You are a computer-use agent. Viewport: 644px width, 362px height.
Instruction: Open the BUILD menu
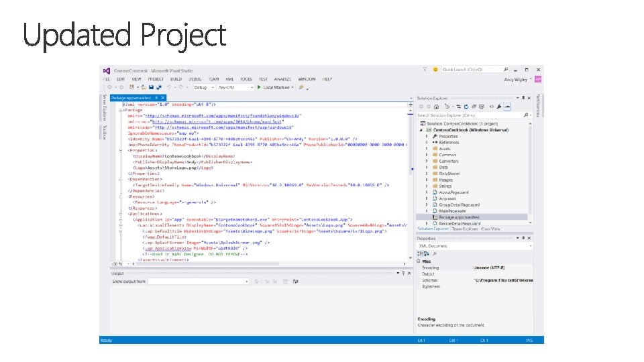[176, 79]
